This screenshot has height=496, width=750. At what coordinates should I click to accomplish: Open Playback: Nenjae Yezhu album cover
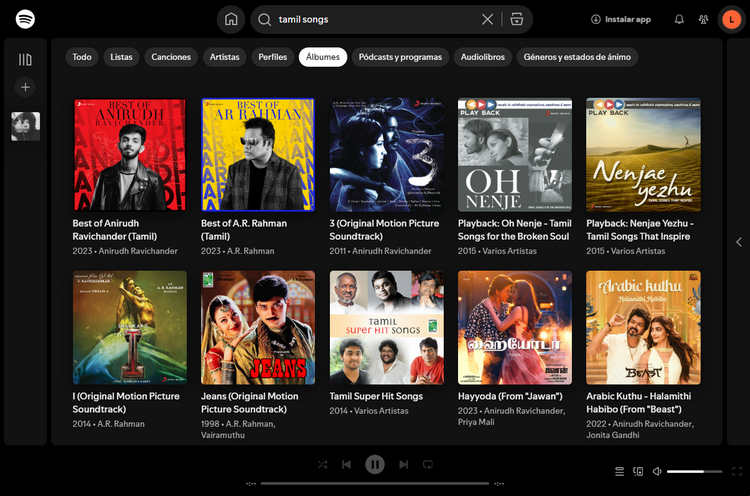tap(643, 155)
